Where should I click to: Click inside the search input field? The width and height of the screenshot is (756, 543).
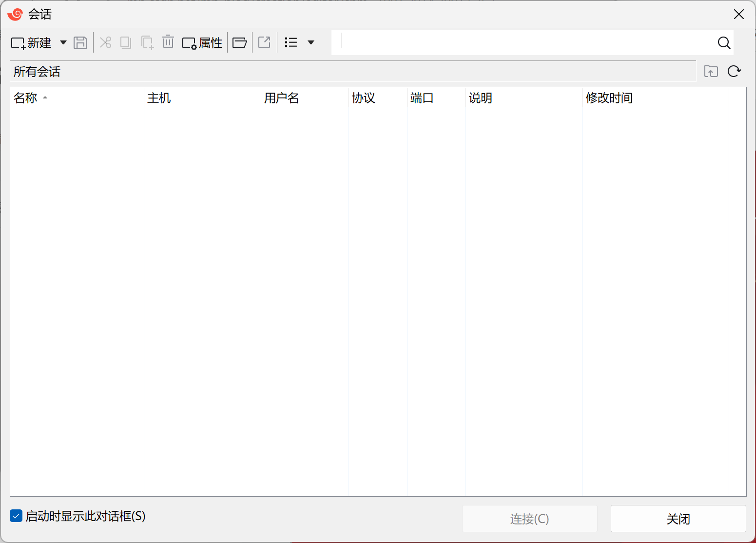click(x=512, y=42)
